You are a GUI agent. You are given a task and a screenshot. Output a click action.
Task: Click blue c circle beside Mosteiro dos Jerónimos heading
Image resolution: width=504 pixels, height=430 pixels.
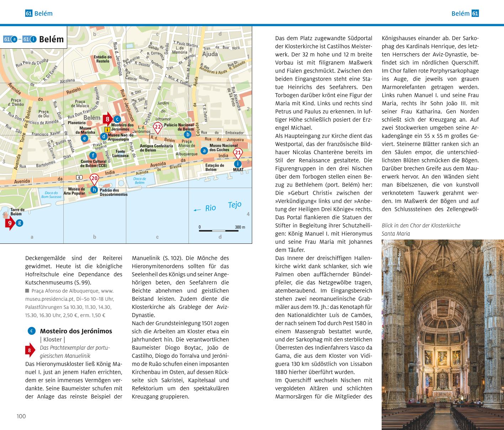[31, 331]
